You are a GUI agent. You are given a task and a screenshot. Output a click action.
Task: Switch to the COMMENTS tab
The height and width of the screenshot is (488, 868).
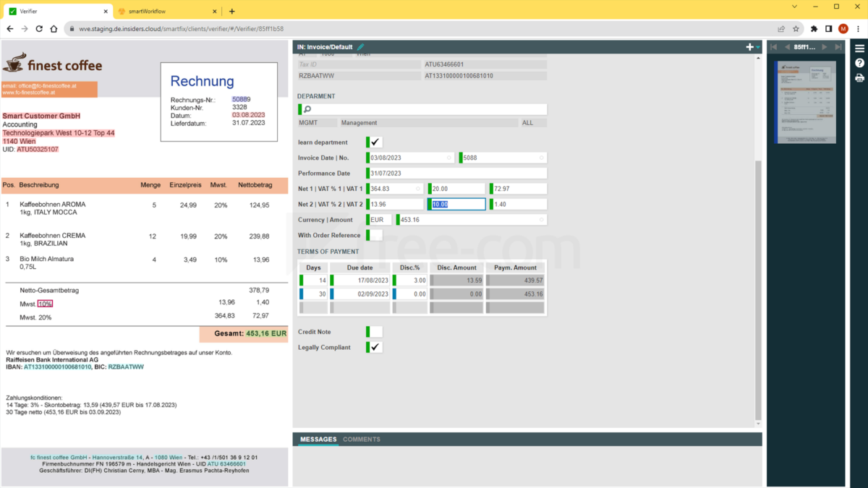tap(362, 439)
